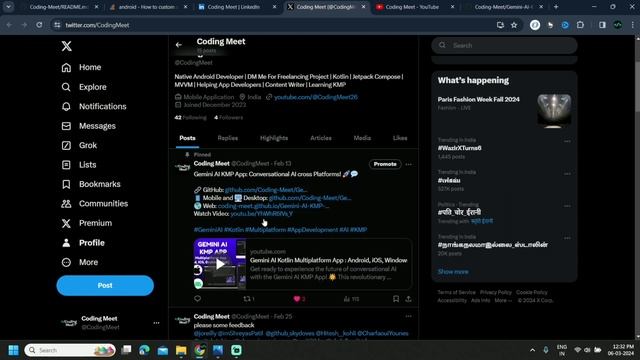Reload the page in Chrome
640x360 pixels.
pyautogui.click(x=39, y=25)
